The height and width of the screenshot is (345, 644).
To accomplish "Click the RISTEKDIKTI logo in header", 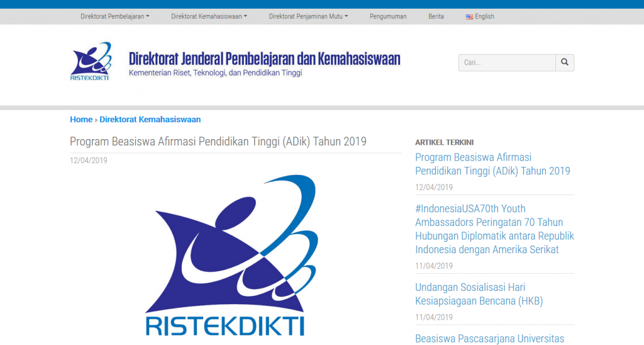I will tap(91, 61).
